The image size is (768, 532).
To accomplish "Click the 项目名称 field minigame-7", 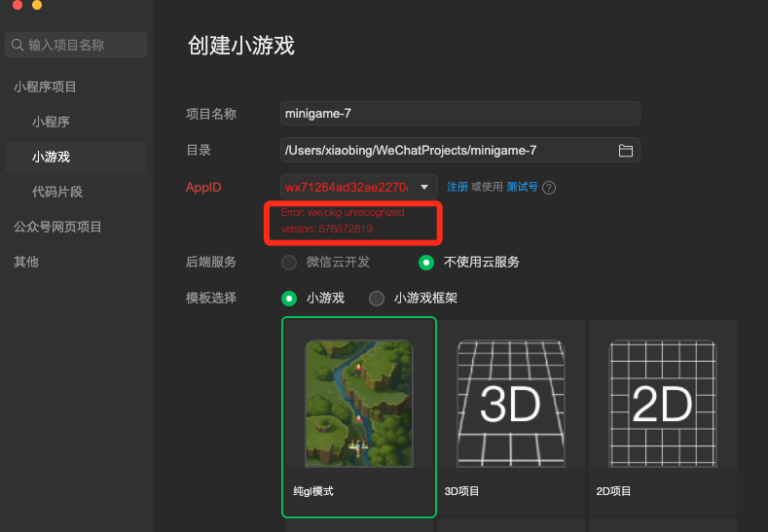I will (459, 114).
